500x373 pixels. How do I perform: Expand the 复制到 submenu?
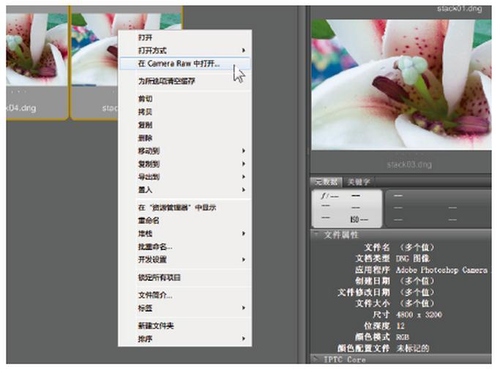coord(185,164)
